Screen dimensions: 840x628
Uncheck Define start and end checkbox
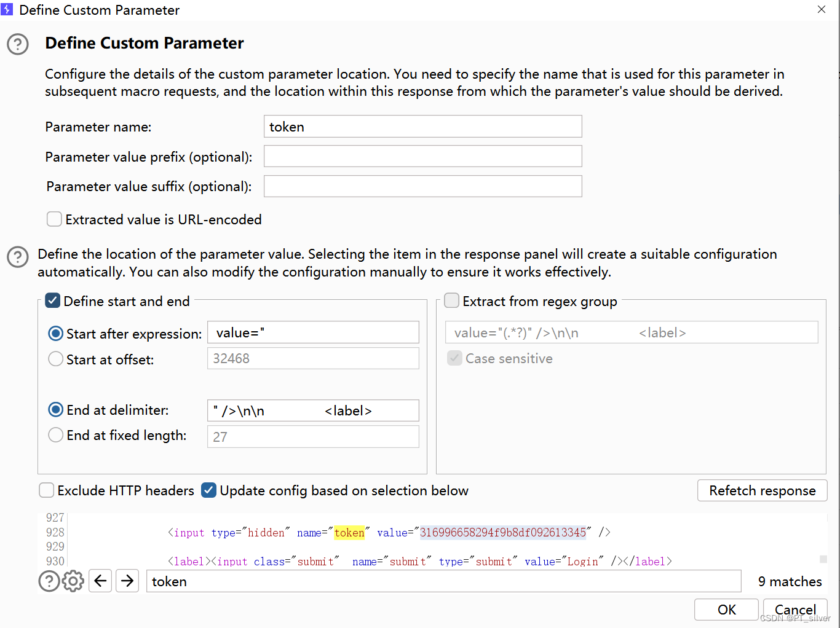53,301
